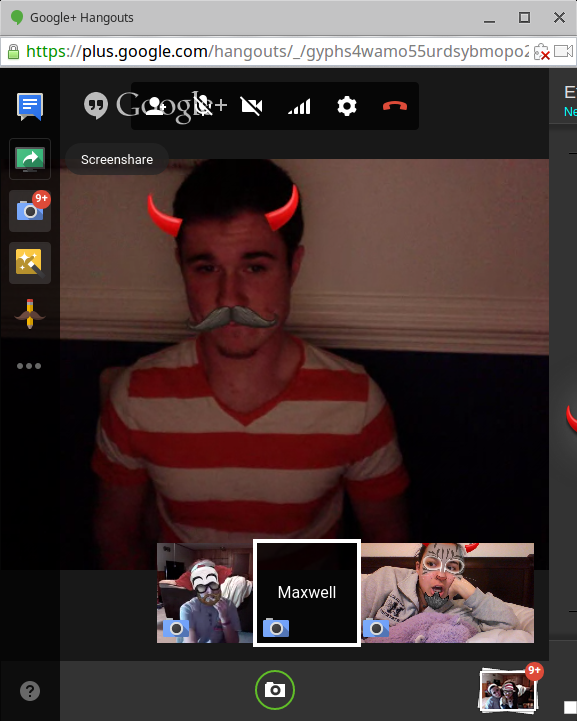Open the Effects magic wand app
The width and height of the screenshot is (577, 721).
30,263
